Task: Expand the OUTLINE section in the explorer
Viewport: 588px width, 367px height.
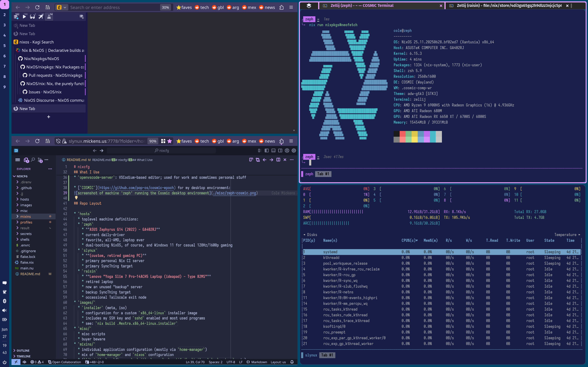Action: [x=23, y=350]
